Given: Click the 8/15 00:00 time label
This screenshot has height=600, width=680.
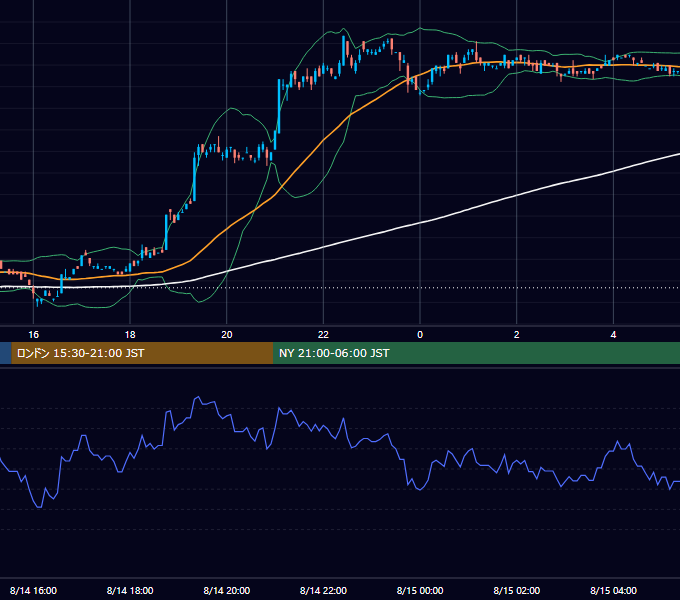Looking at the screenshot, I should point(420,590).
